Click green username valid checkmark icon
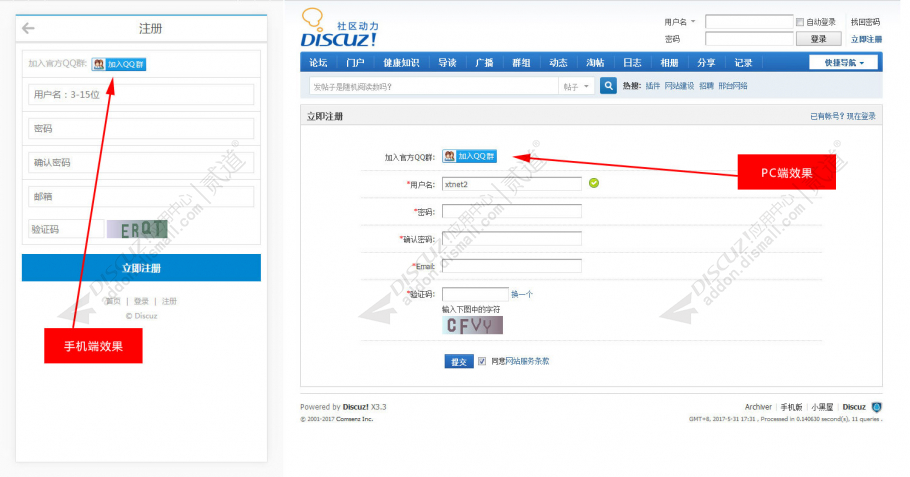 coord(594,183)
